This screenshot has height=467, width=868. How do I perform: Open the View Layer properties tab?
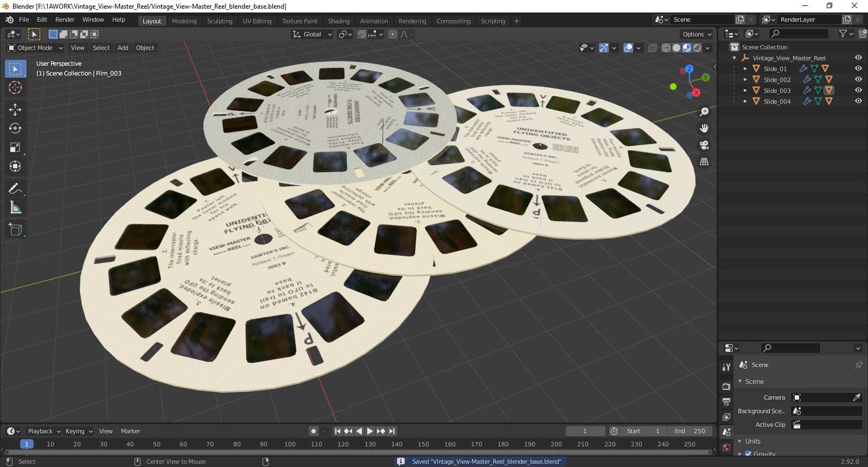pyautogui.click(x=726, y=416)
